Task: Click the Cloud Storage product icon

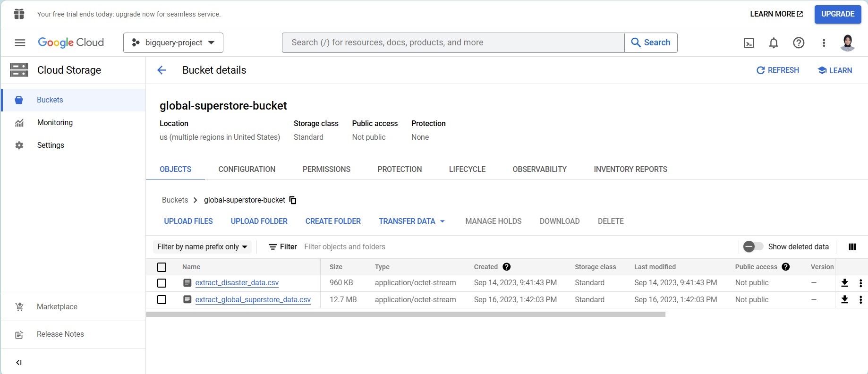Action: pos(19,70)
